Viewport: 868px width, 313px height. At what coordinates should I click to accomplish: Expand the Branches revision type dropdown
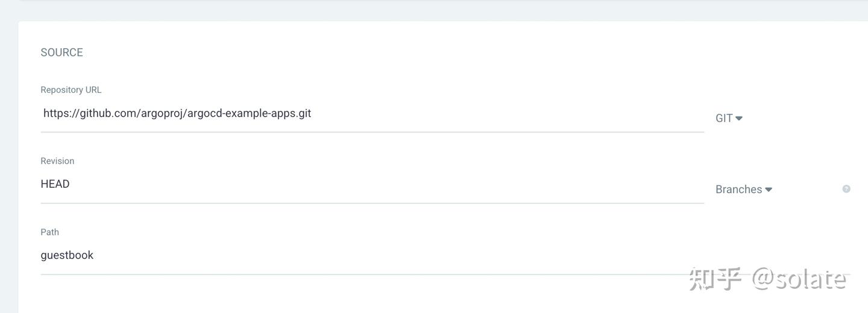point(743,190)
